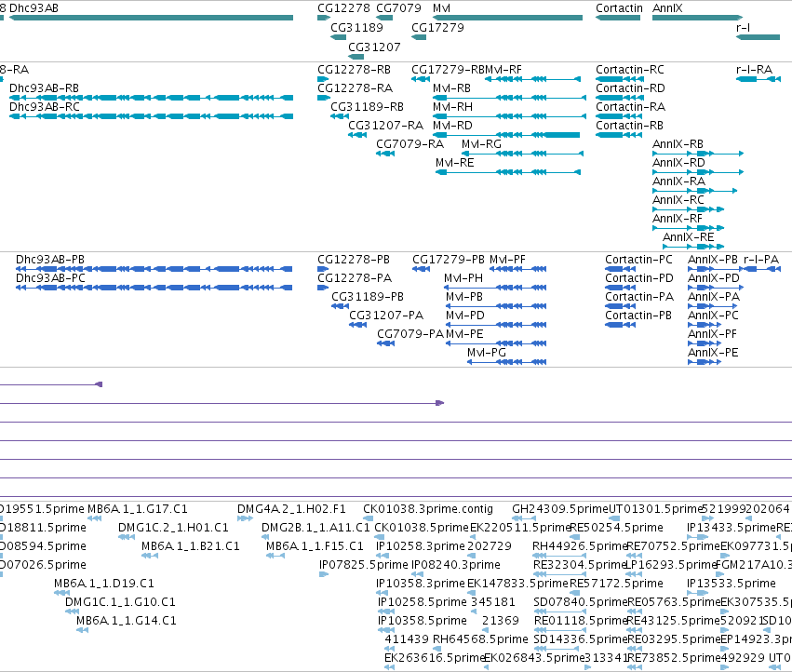Open the CG7079-PA protein feature
792x672 pixels.
pyautogui.click(x=386, y=343)
